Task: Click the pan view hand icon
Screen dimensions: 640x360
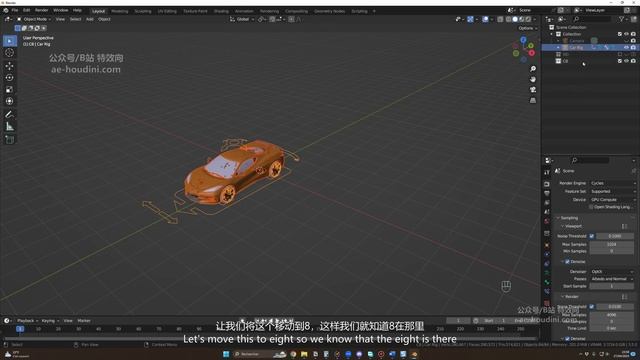Action: click(x=533, y=79)
